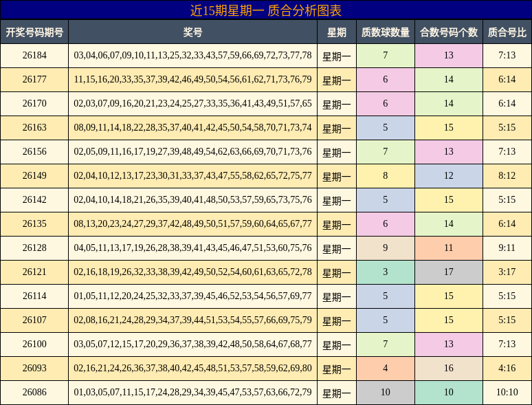Select issue number 26135
The height and width of the screenshot is (405, 532).
point(34,224)
